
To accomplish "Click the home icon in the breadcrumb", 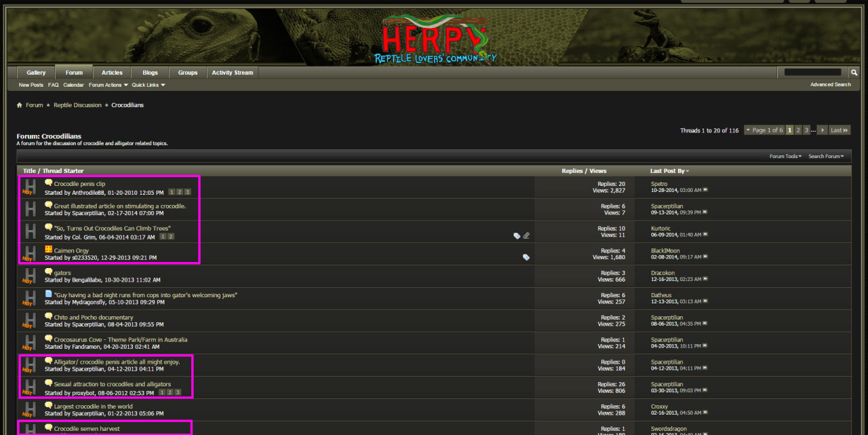I will pos(20,105).
